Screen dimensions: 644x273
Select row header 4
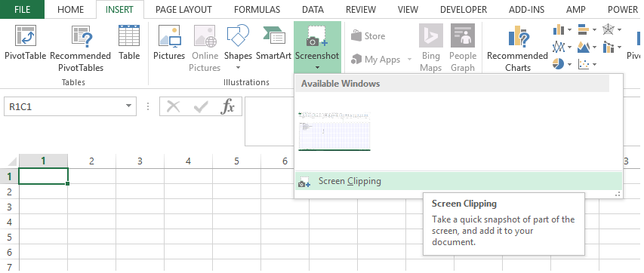pyautogui.click(x=9, y=222)
